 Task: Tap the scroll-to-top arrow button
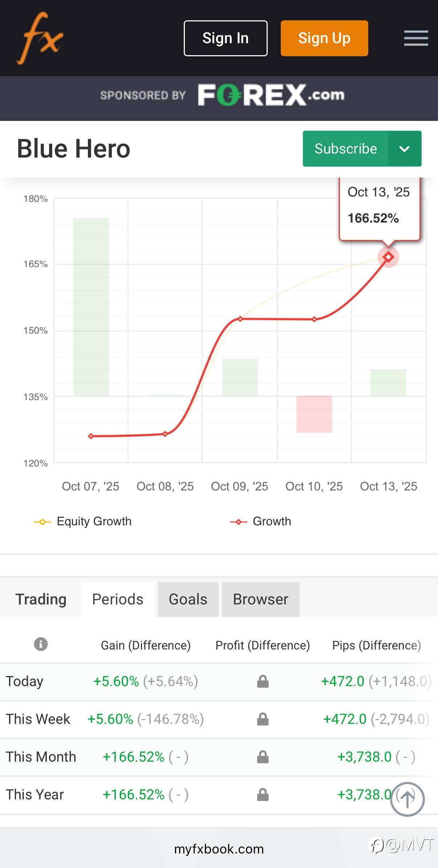tap(407, 799)
